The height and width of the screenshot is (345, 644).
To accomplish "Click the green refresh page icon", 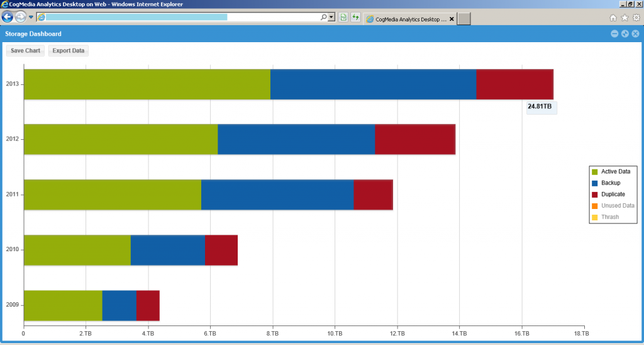I will [x=355, y=17].
